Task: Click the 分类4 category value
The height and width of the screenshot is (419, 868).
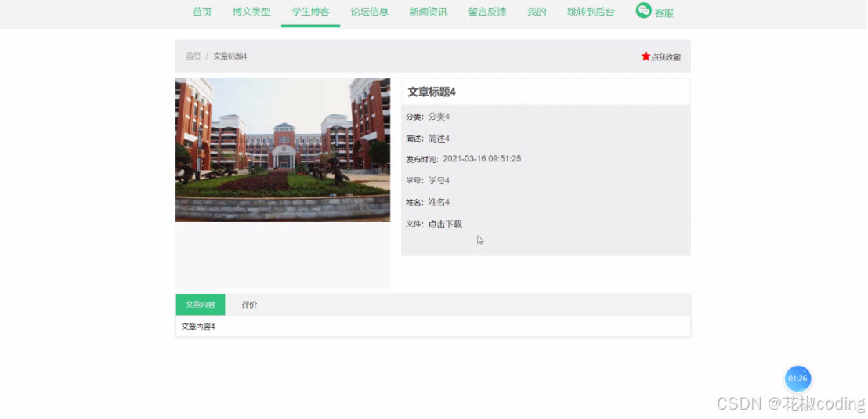Action: tap(439, 117)
